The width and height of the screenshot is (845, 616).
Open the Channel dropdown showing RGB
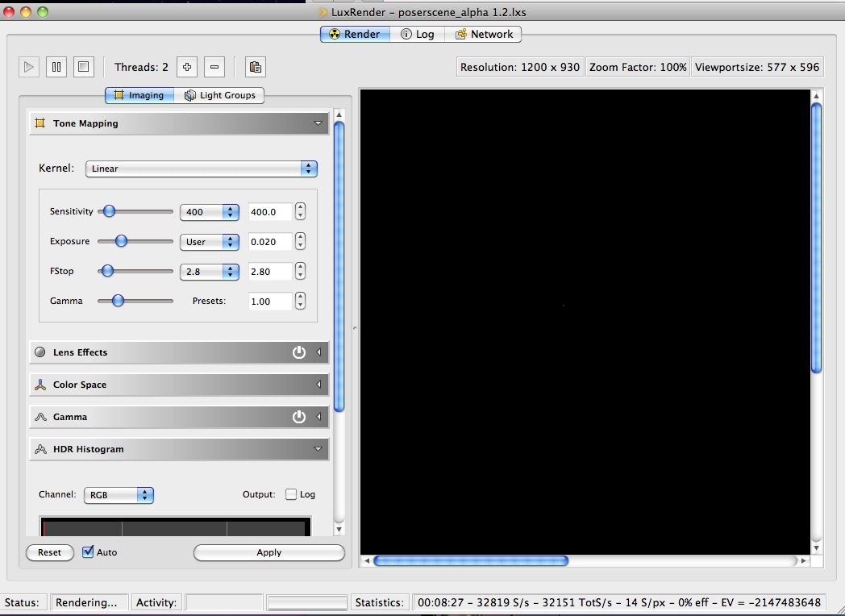[x=119, y=495]
